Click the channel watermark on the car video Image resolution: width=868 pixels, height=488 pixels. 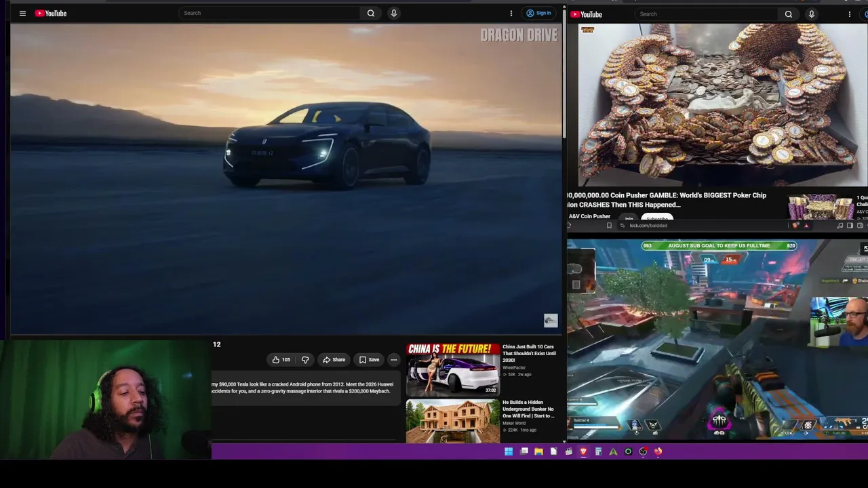tap(551, 321)
